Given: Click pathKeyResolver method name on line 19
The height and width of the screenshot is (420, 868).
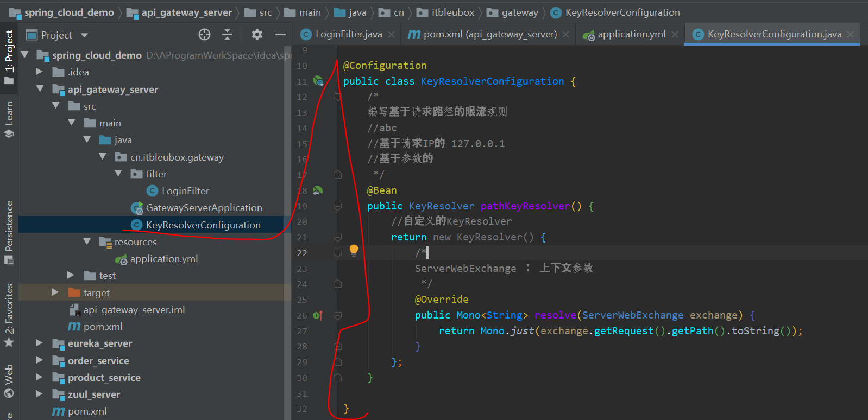Looking at the screenshot, I should click(525, 206).
